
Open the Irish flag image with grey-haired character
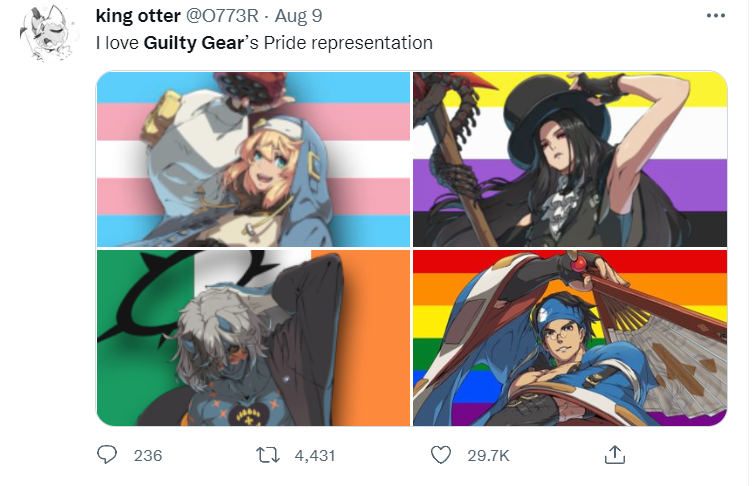(x=254, y=338)
